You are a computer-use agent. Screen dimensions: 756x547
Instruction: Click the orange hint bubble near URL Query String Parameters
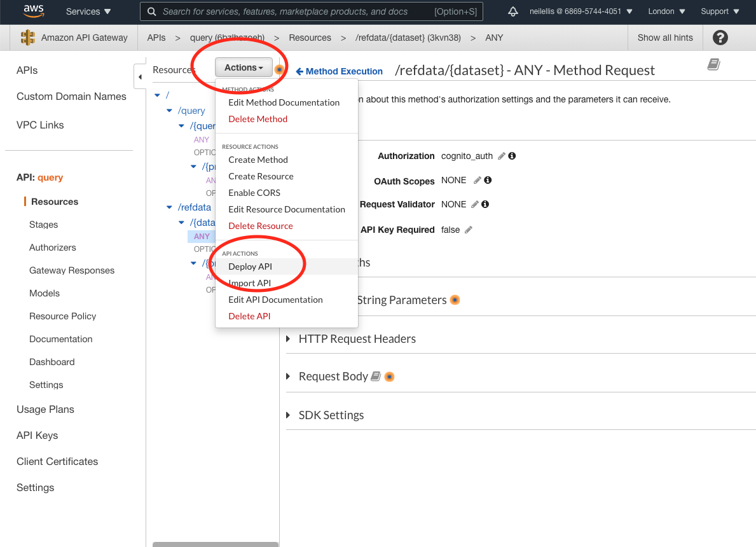click(x=455, y=299)
